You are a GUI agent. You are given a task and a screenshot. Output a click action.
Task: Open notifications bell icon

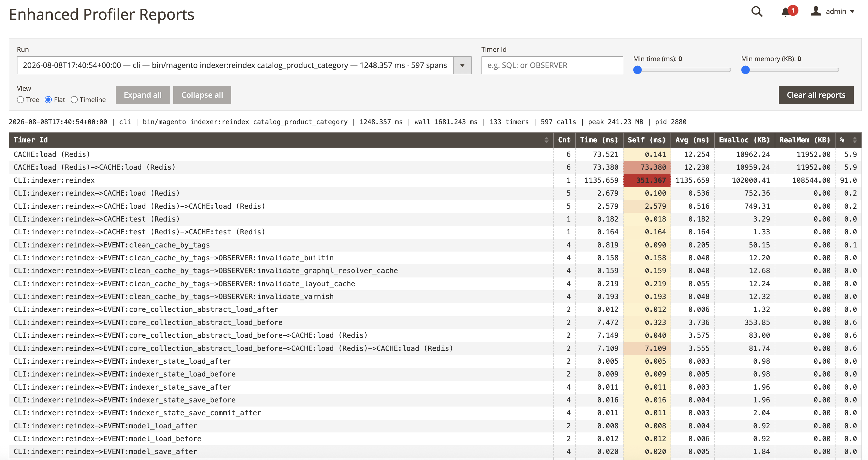785,13
